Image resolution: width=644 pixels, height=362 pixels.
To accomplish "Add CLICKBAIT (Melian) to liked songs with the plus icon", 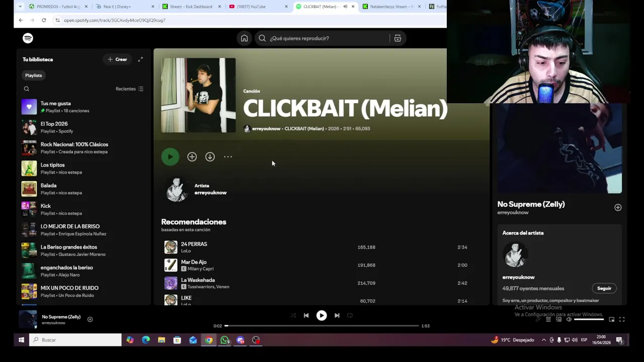I will click(192, 157).
